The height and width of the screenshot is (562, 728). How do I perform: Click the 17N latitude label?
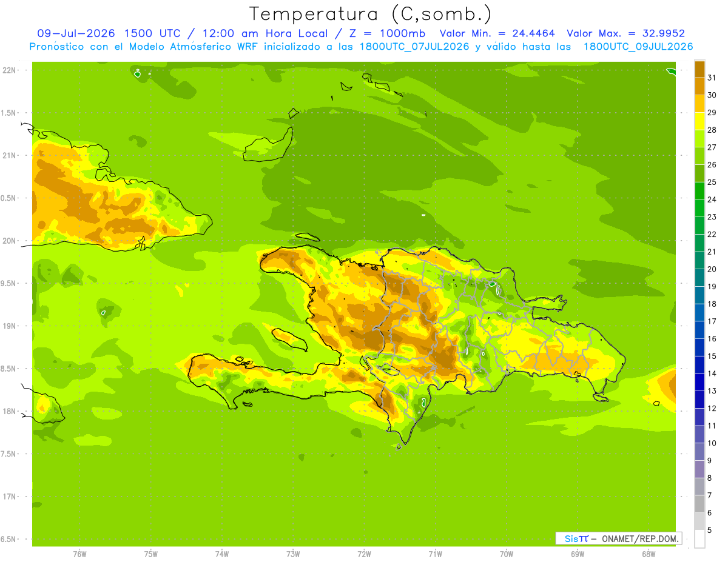tap(8, 497)
